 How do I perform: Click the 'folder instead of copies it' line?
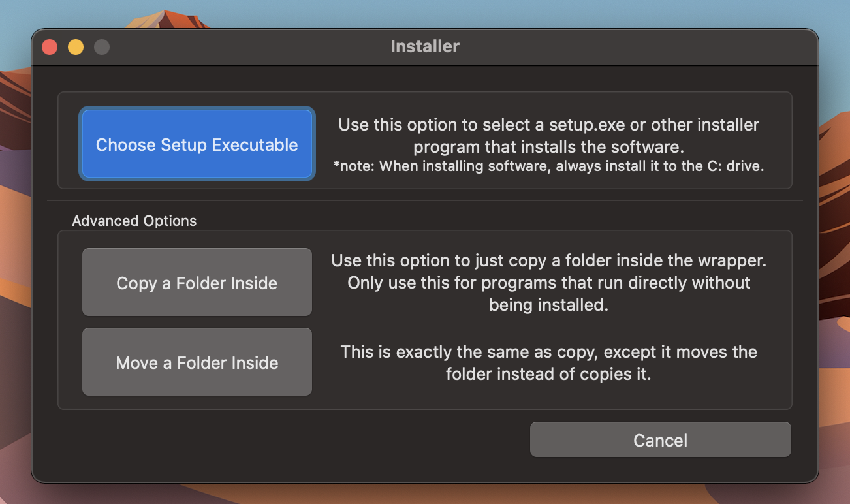pyautogui.click(x=548, y=375)
